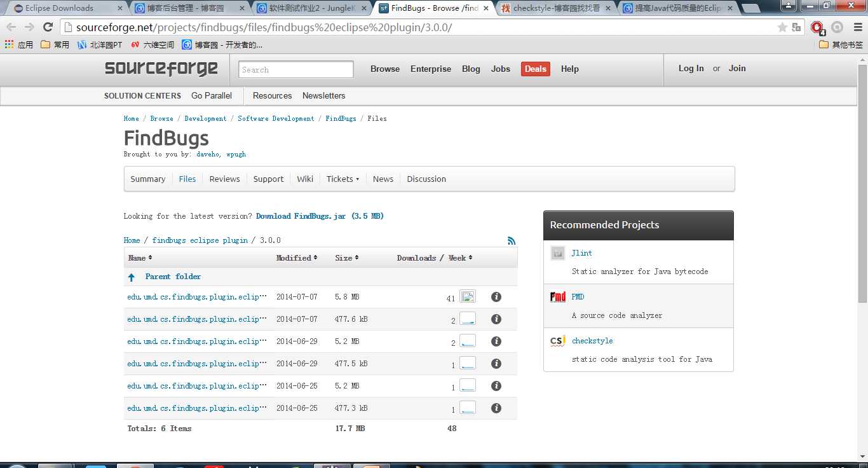This screenshot has width=868, height=468.
Task: Open the Go Parallel solution center link
Action: tap(212, 96)
